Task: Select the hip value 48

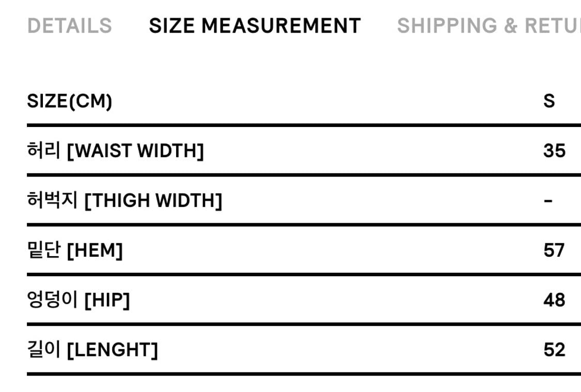Action: point(554,300)
